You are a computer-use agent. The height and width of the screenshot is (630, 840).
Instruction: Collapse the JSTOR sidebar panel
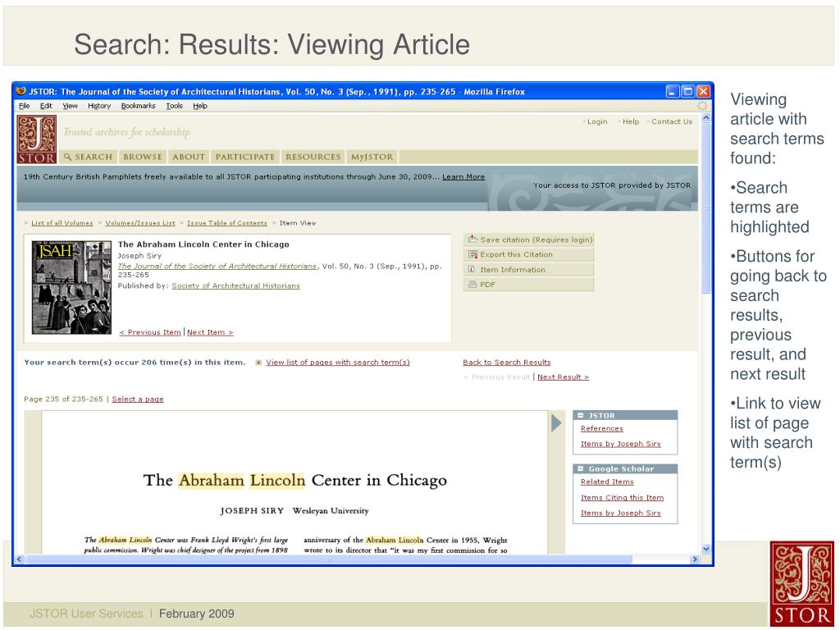click(580, 415)
